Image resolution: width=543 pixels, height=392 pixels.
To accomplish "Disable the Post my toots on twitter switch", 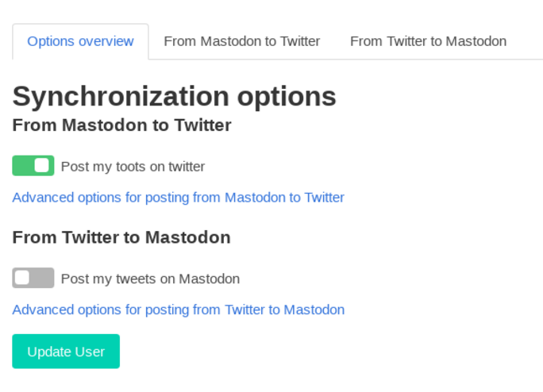I will coord(33,166).
